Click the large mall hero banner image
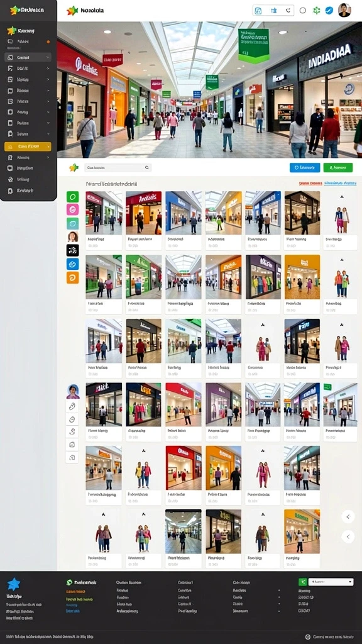The width and height of the screenshot is (362, 644). click(210, 90)
